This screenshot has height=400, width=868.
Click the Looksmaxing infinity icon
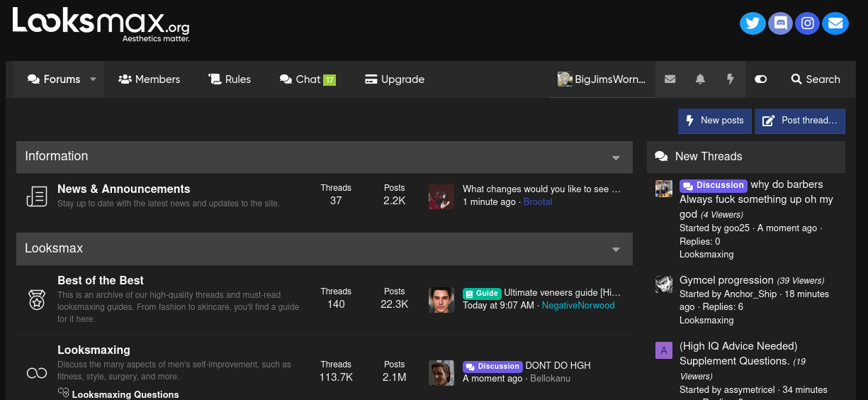coord(37,373)
